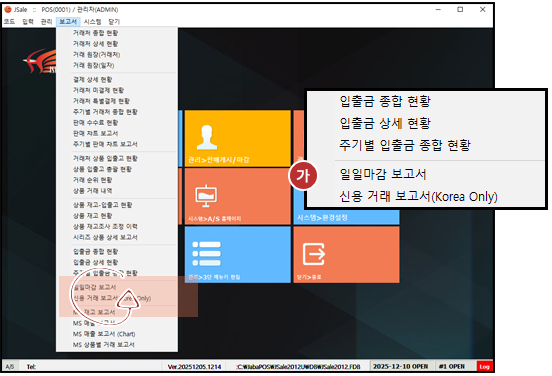Click the JSale2012.FDB database path text
552x376 pixels.
pyautogui.click(x=299, y=366)
